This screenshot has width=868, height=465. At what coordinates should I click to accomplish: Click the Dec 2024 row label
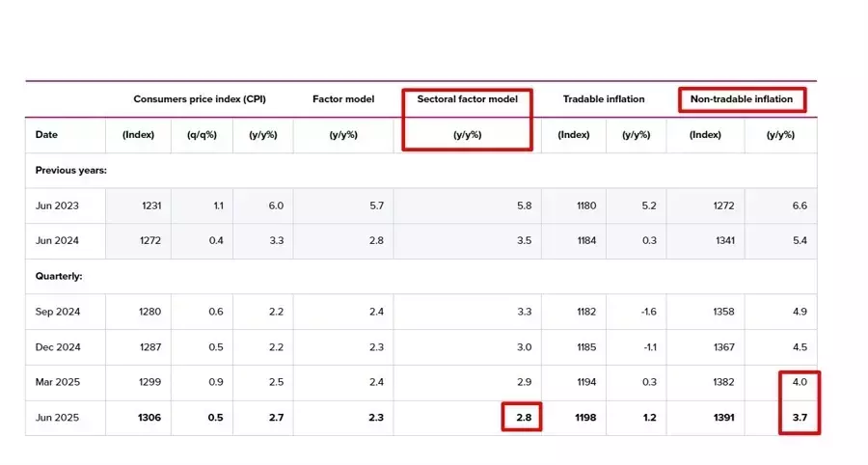[x=58, y=347]
